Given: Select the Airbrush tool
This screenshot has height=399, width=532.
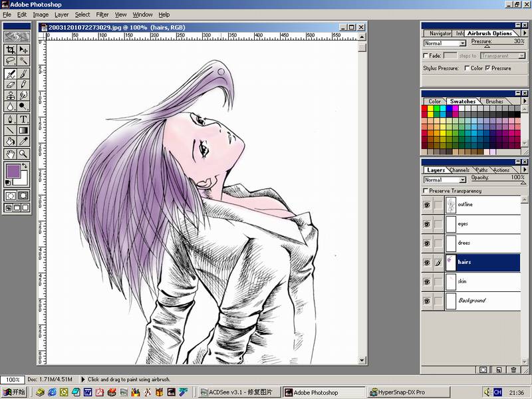Looking at the screenshot, I should click(x=11, y=74).
